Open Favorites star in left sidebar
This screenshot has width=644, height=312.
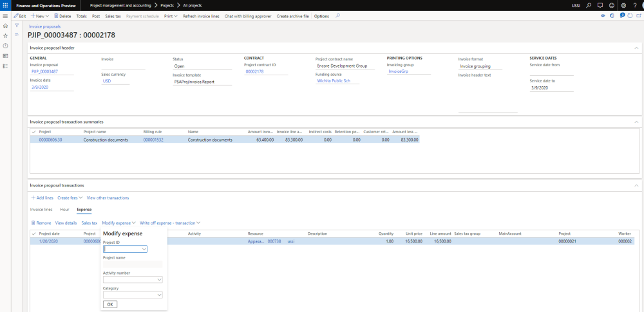[x=6, y=36]
